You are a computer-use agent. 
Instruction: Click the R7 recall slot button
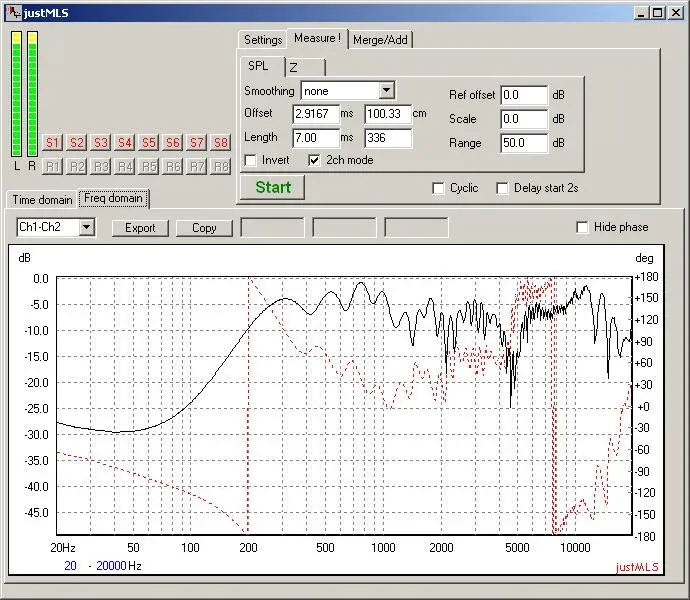pyautogui.click(x=196, y=166)
